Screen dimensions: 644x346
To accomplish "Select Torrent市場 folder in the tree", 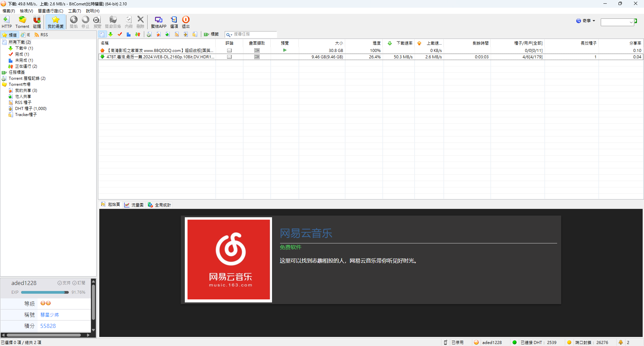I will [19, 84].
